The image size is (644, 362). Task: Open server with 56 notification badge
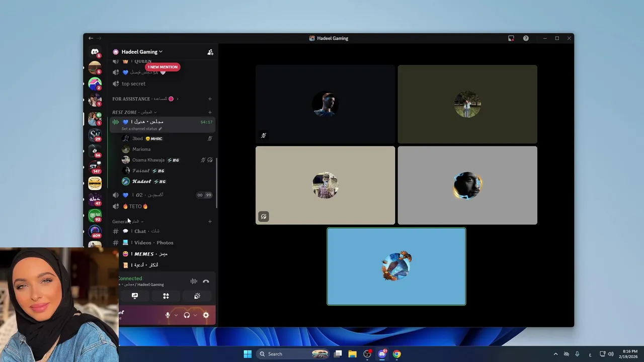(x=95, y=151)
